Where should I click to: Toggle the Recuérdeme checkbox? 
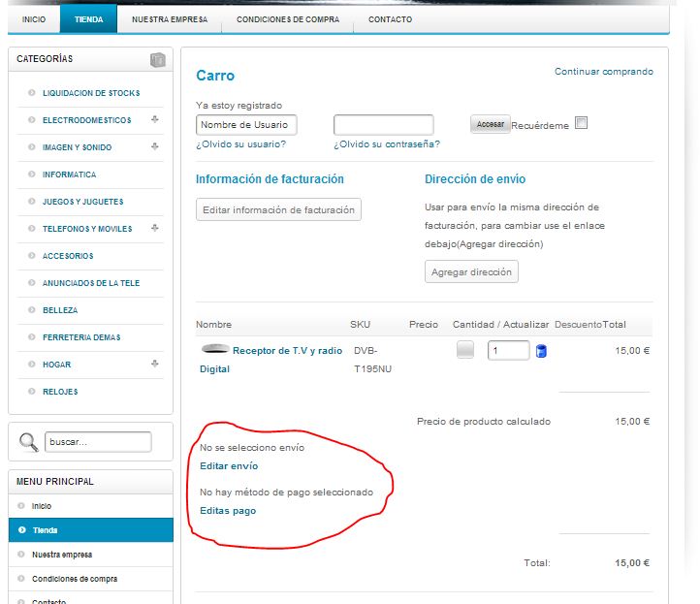[581, 123]
